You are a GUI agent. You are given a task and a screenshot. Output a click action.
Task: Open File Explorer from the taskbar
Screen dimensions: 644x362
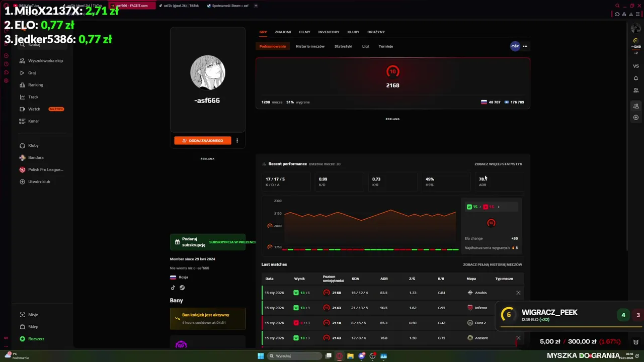click(350, 356)
